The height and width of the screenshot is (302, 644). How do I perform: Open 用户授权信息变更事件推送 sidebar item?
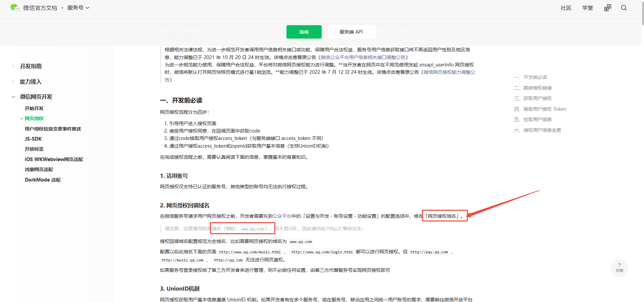coord(53,129)
